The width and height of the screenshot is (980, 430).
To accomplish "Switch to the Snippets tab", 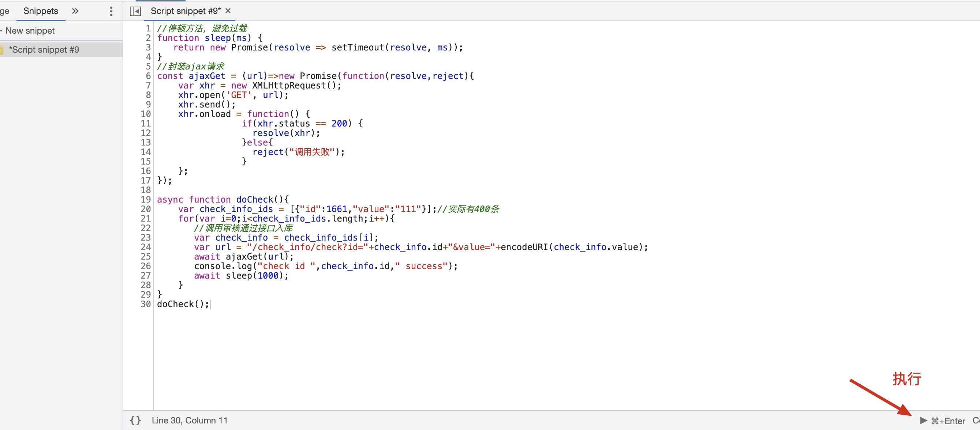I will (41, 11).
